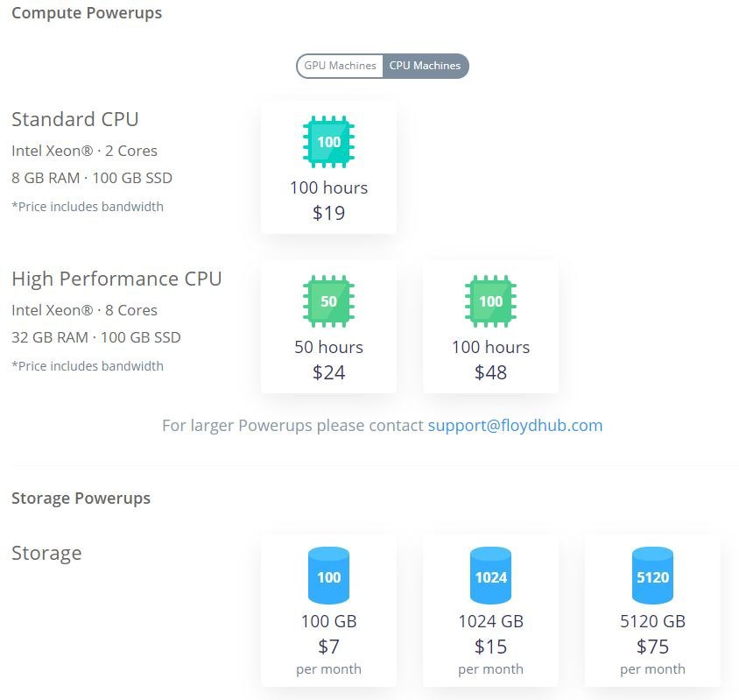Click the teal 100 chip icon for Standard CPU
The image size is (739, 700).
tap(328, 142)
